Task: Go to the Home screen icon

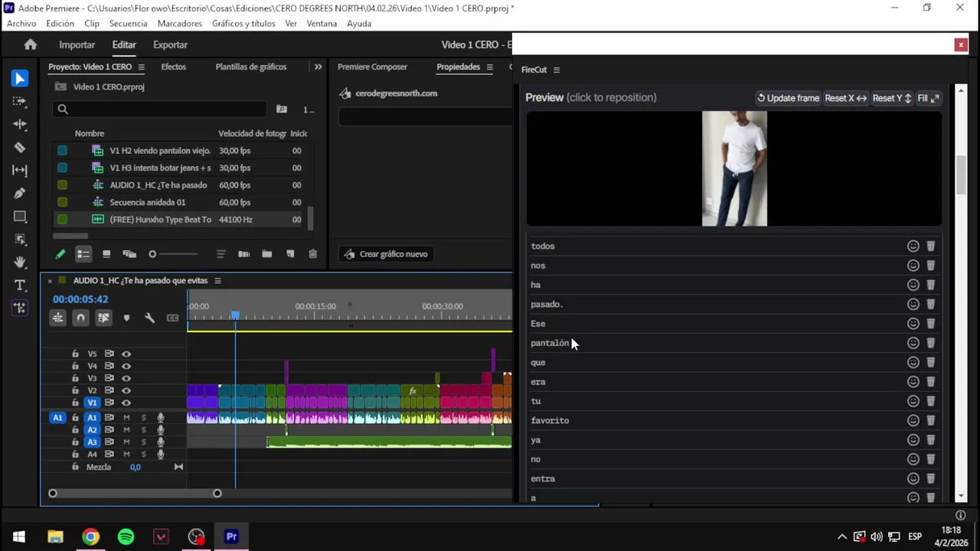Action: [31, 44]
